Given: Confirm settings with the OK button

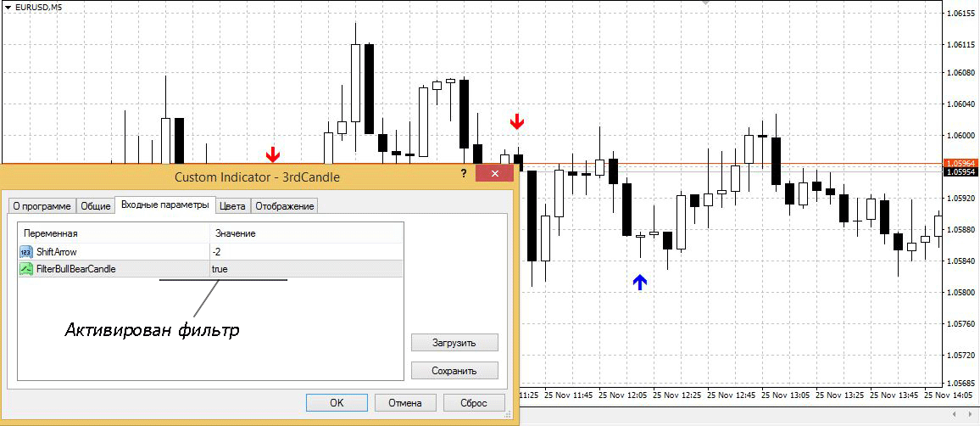Looking at the screenshot, I should click(x=337, y=402).
